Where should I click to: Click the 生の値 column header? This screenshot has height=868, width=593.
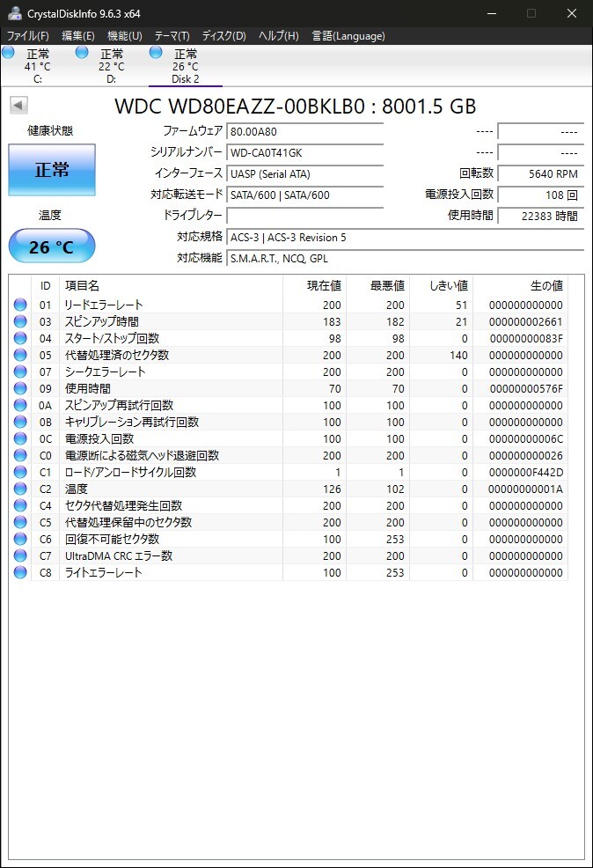[521, 285]
